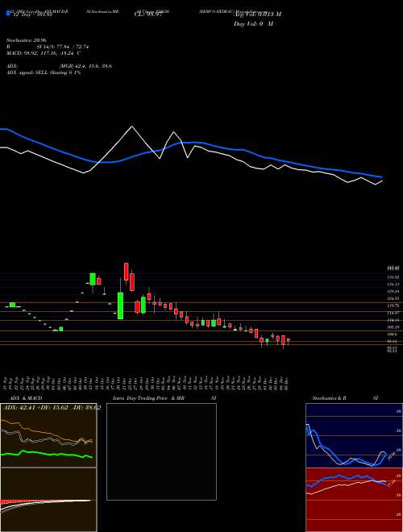Click the highest red candlestick at the price peak
This screenshot has height=532, width=403.
(x=127, y=272)
